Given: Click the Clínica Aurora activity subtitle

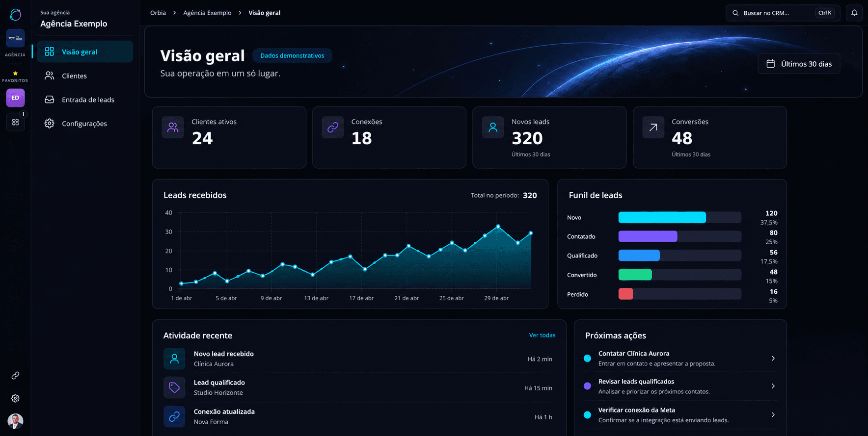Looking at the screenshot, I should (214, 364).
